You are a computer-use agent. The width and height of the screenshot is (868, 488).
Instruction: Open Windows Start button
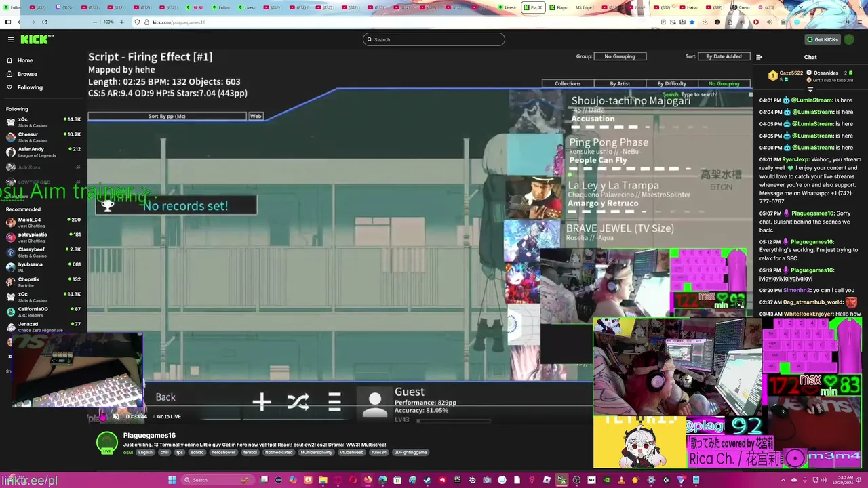tap(172, 480)
